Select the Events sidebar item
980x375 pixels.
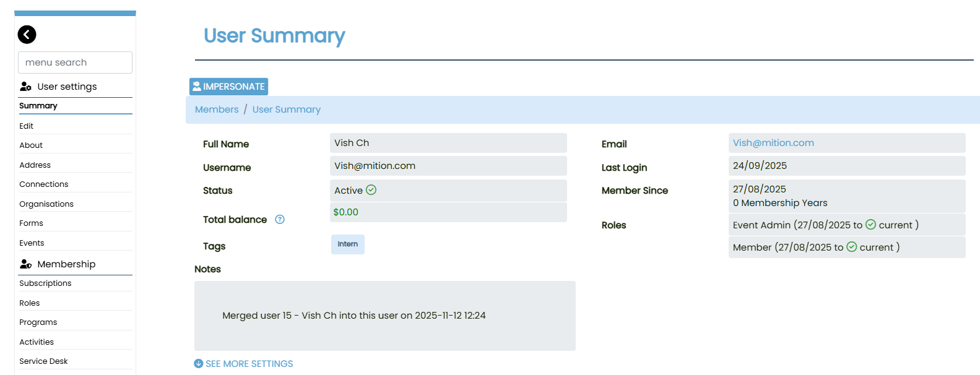tap(32, 243)
